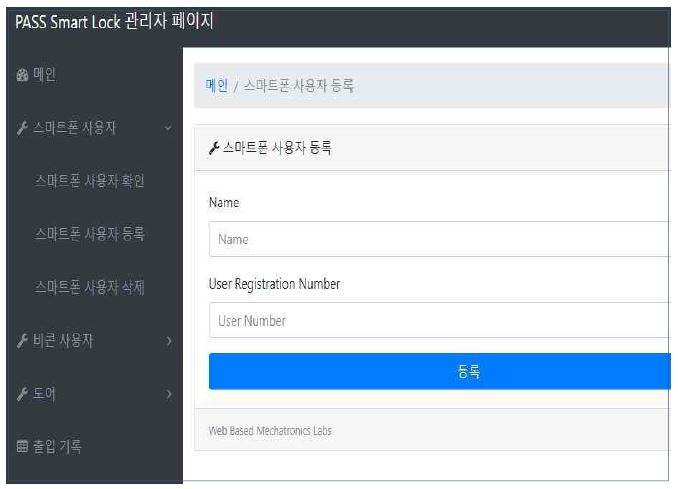Click the wrench icon beside 도어
The width and height of the screenshot is (678, 489).
(x=22, y=394)
